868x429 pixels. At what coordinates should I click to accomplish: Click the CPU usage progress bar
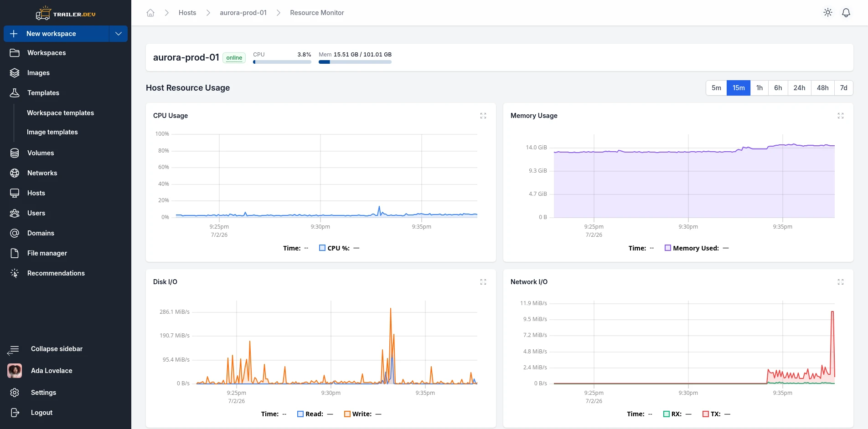click(x=282, y=62)
